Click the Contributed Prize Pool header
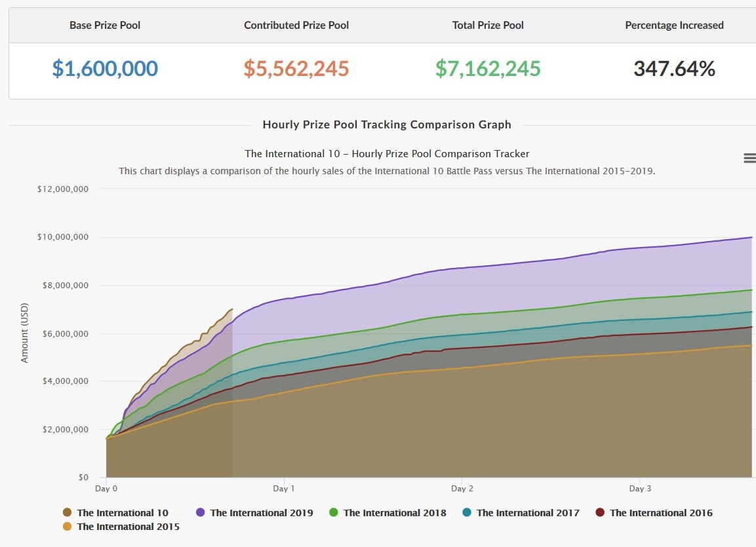The image size is (756, 547). pos(296,25)
